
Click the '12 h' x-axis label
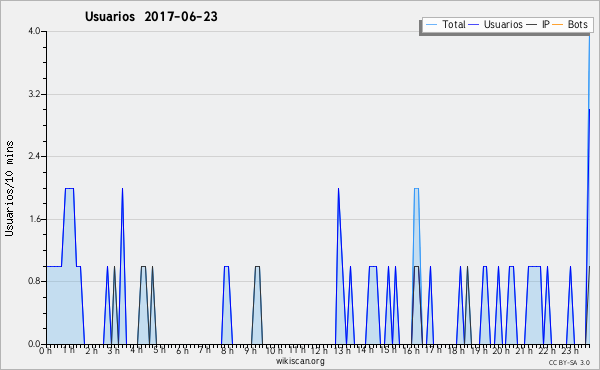click(x=320, y=350)
